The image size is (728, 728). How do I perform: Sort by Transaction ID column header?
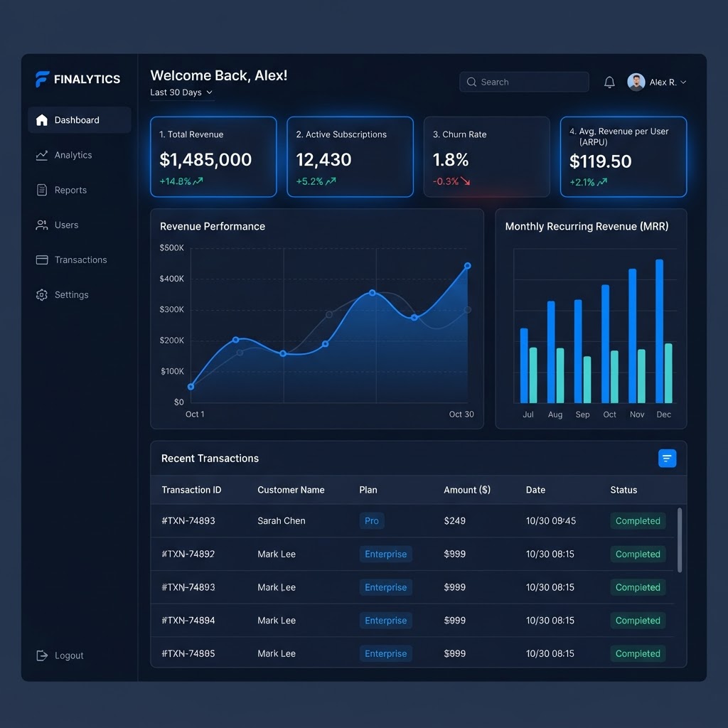coord(191,490)
